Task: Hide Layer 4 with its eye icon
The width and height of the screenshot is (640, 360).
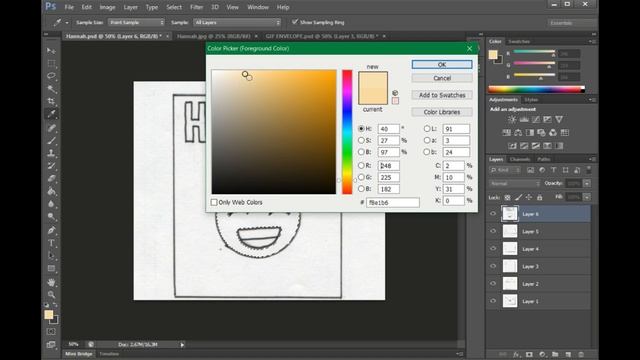Action: (x=493, y=249)
